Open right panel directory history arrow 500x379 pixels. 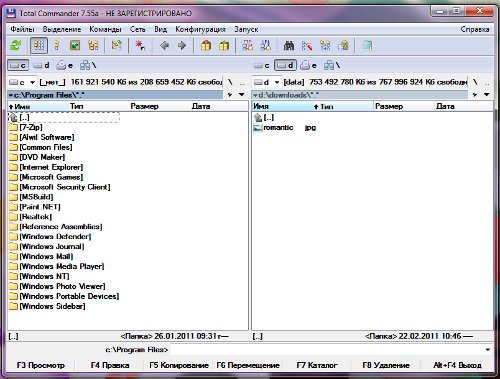[x=486, y=95]
